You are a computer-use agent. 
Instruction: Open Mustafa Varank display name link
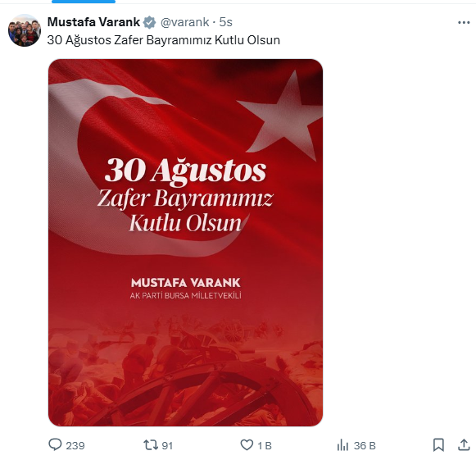(x=93, y=22)
